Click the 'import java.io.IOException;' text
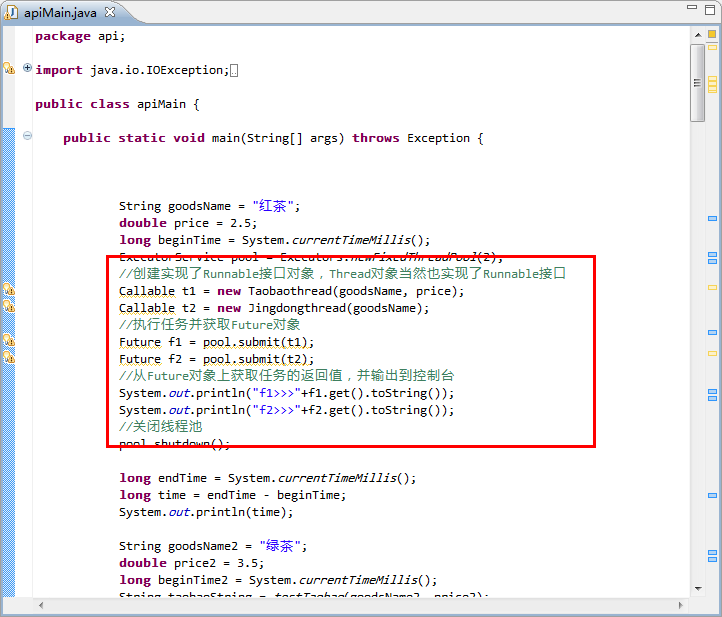This screenshot has height=617, width=722. click(x=132, y=70)
